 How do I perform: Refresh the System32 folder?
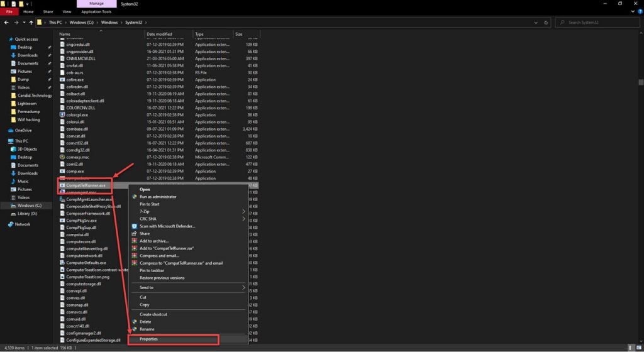click(546, 23)
